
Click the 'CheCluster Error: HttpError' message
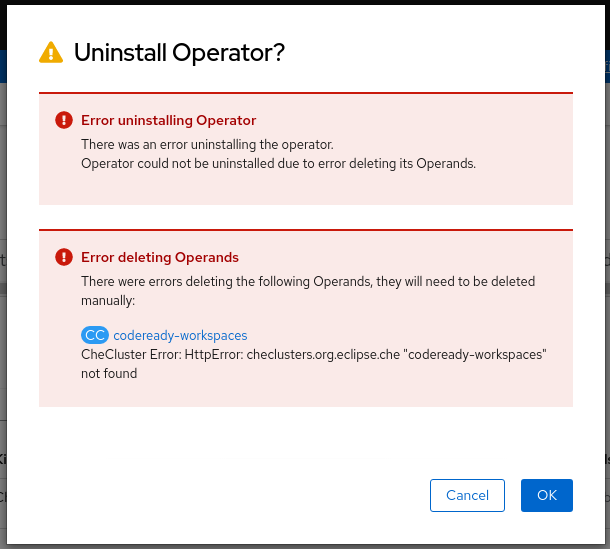click(314, 364)
